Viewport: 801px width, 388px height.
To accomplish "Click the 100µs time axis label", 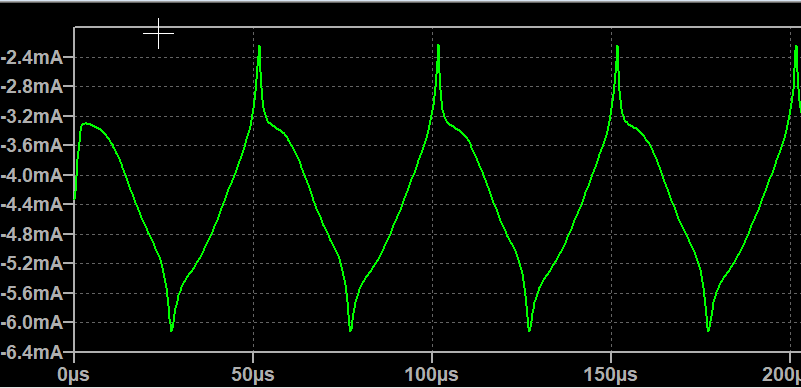I will click(x=432, y=375).
